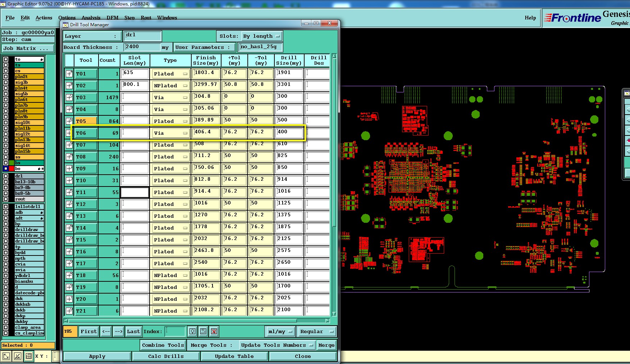Click the tool table horizontal scrollbar
The width and height of the screenshot is (630, 364).
(197, 321)
